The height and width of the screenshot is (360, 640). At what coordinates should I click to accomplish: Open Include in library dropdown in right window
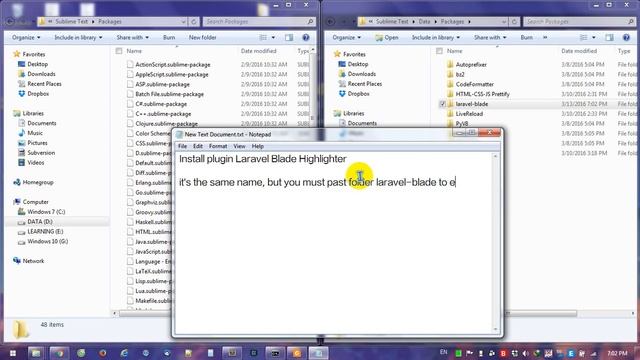(x=436, y=38)
